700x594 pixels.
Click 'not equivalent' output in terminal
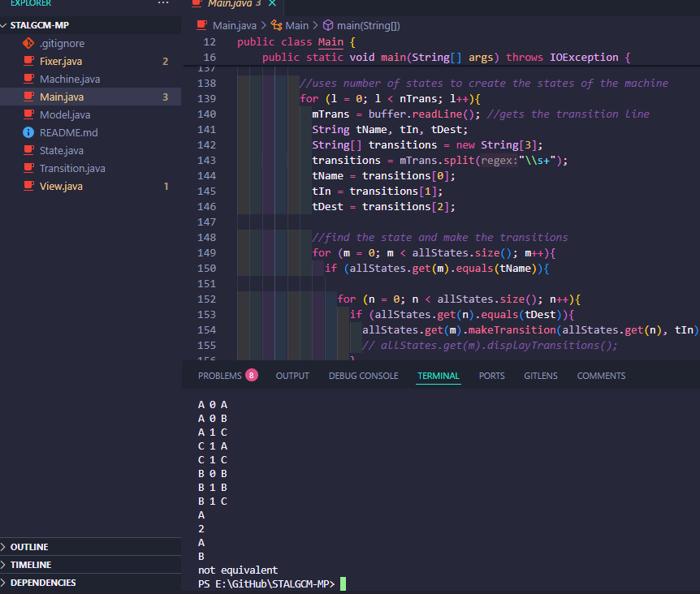(237, 570)
